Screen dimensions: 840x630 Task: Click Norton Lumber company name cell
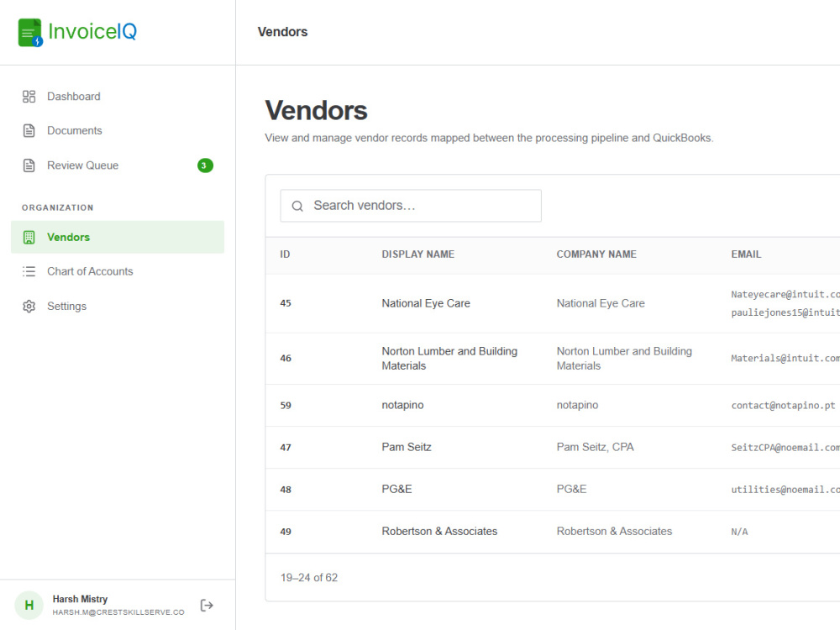[624, 359]
